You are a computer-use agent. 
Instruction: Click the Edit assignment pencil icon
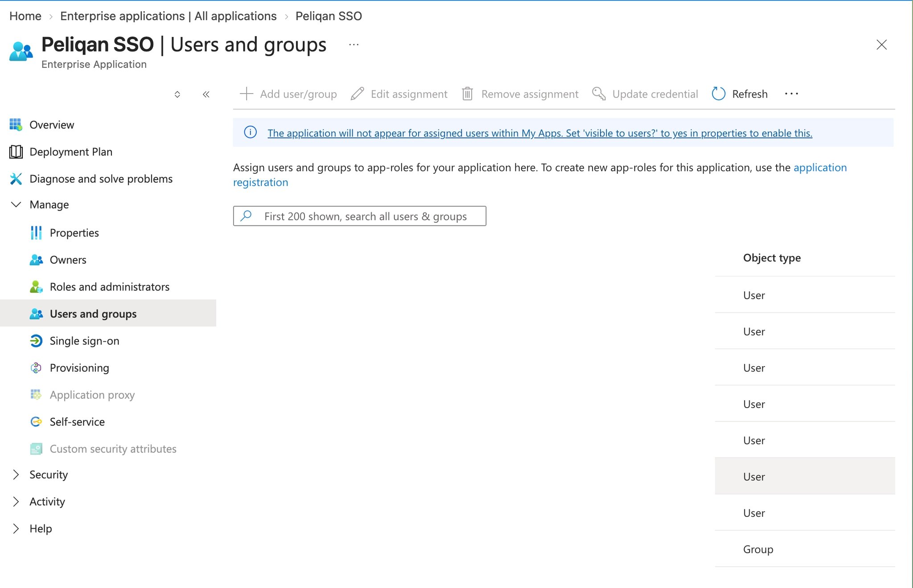357,94
